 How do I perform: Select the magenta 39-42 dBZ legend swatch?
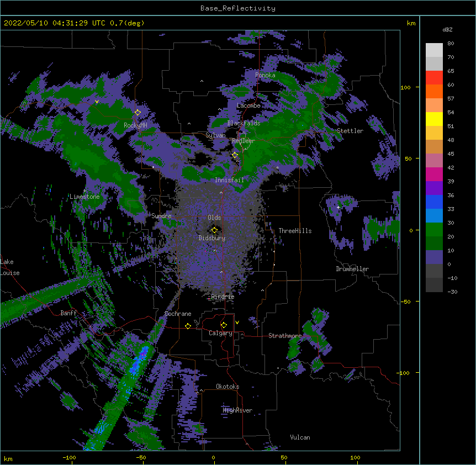tap(434, 174)
